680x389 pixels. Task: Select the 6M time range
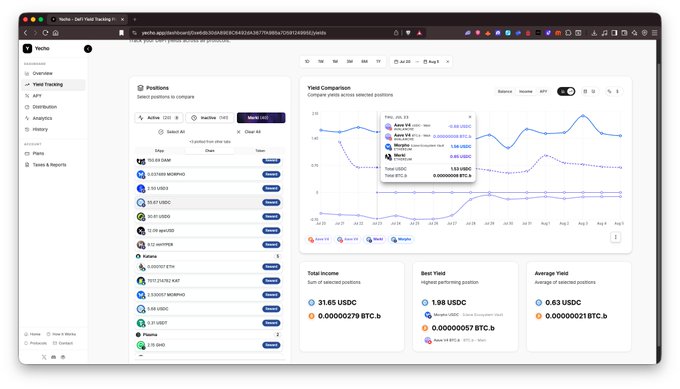pyautogui.click(x=364, y=62)
